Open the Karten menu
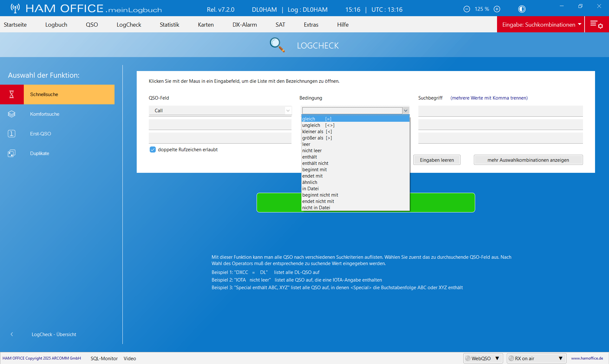 click(206, 24)
